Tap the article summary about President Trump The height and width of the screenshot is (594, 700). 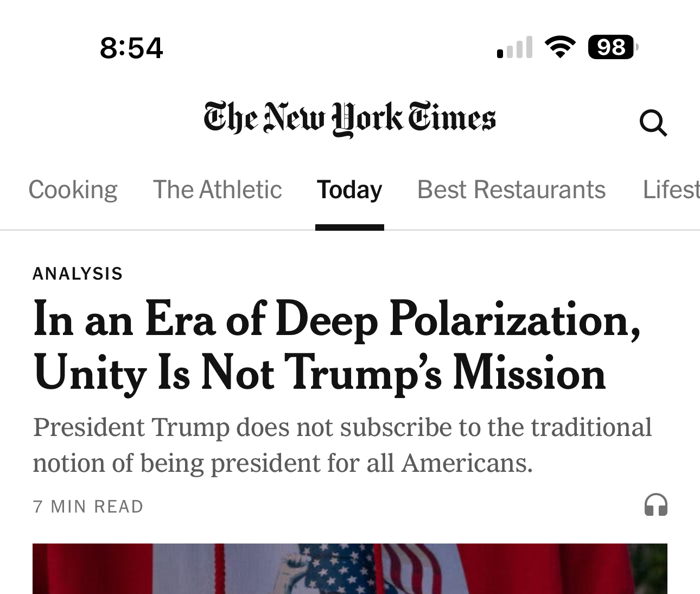coord(342,445)
